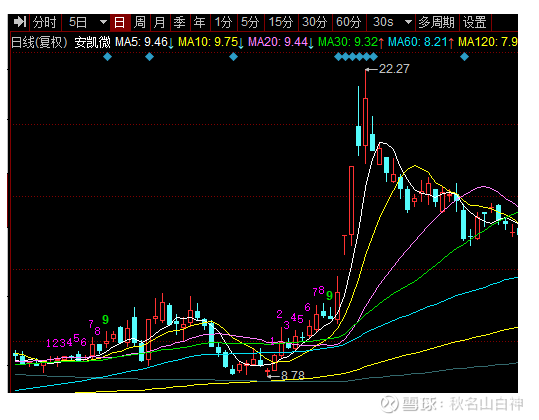Image resolution: width=539 pixels, height=420 pixels.
Task: Click the rightmost blue diamond marker
Action: (464, 57)
